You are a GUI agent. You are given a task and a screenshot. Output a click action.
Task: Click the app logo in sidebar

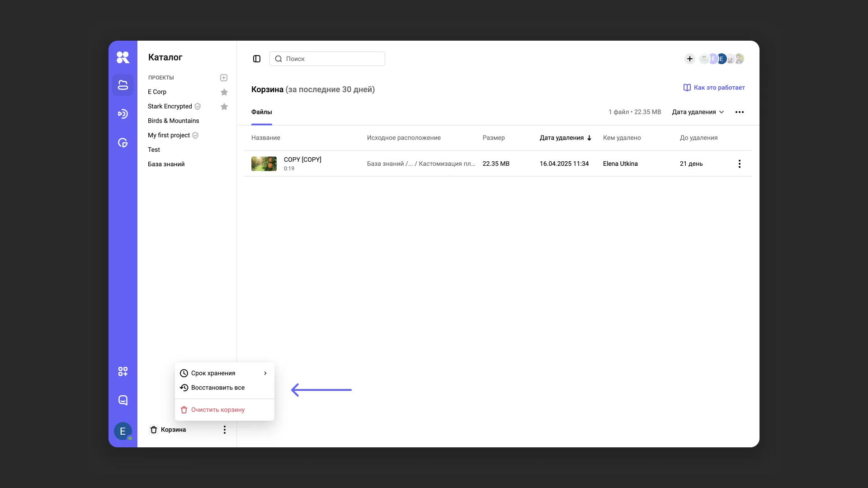point(123,57)
